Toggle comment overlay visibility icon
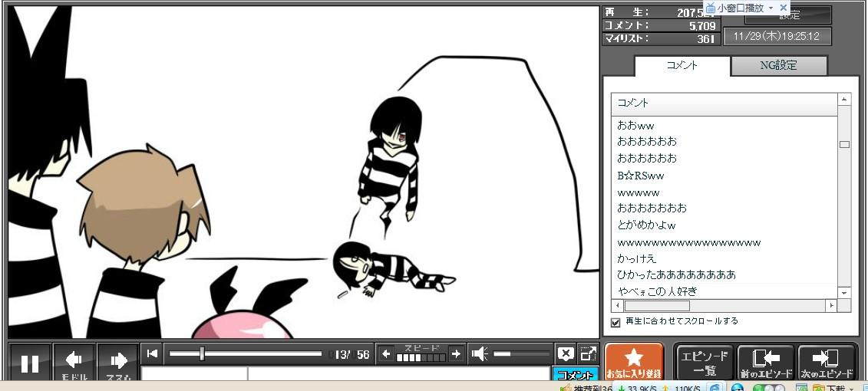Image resolution: width=868 pixels, height=391 pixels. [x=566, y=353]
